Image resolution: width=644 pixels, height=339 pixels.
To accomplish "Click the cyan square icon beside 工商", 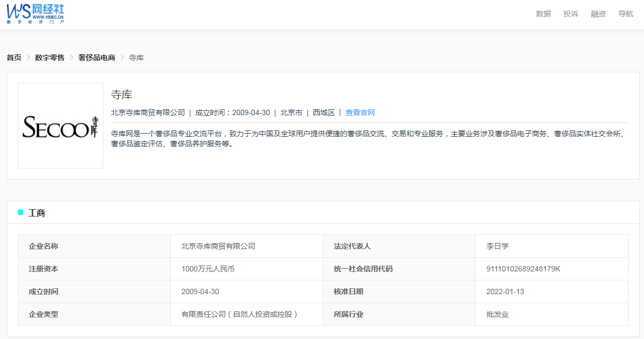I will click(21, 212).
